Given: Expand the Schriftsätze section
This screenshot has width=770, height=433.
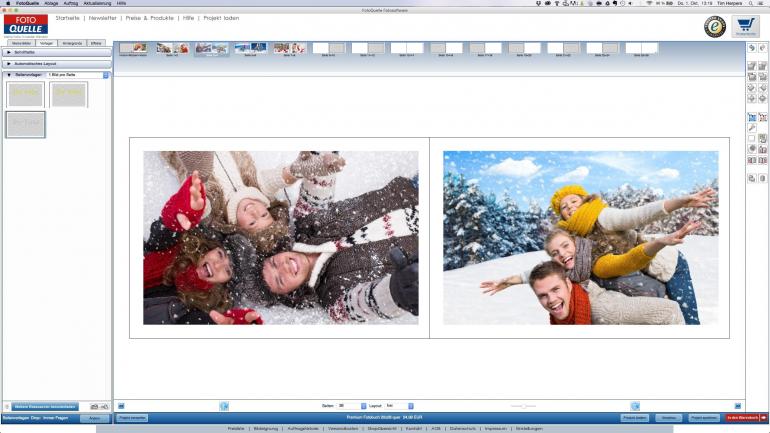Looking at the screenshot, I should pos(57,52).
